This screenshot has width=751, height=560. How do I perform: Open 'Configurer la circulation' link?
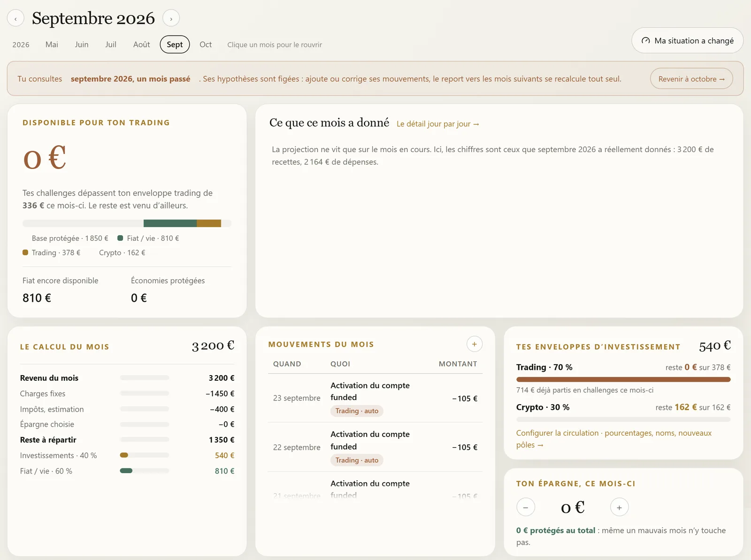tap(614, 439)
